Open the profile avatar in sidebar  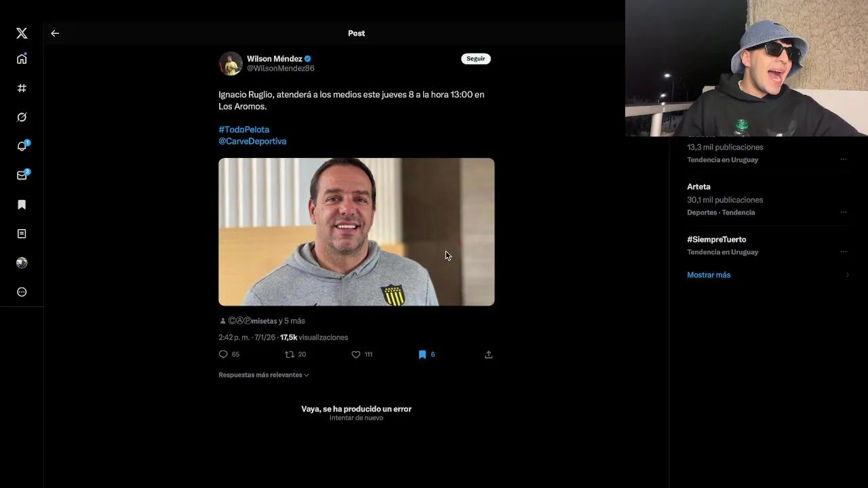pos(22,263)
